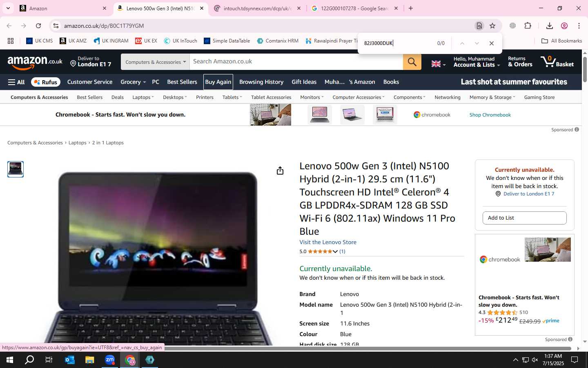
Task: Open the (1) review count link
Action: coord(342,251)
